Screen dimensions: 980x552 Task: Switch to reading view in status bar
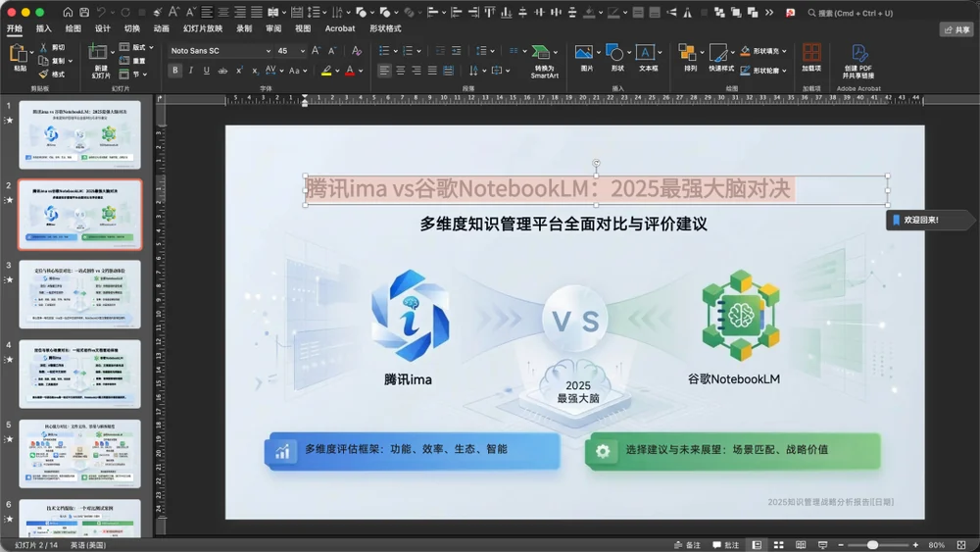801,545
